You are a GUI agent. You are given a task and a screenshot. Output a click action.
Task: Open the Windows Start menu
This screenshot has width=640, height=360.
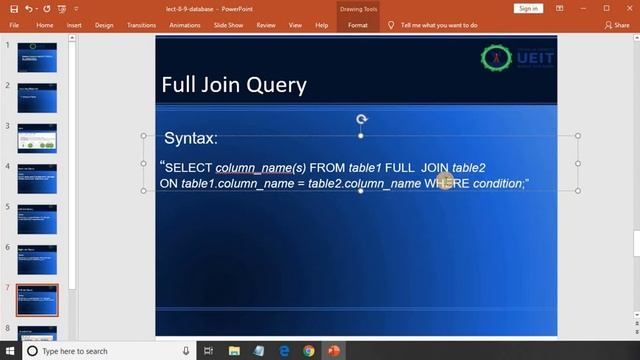pyautogui.click(x=10, y=351)
